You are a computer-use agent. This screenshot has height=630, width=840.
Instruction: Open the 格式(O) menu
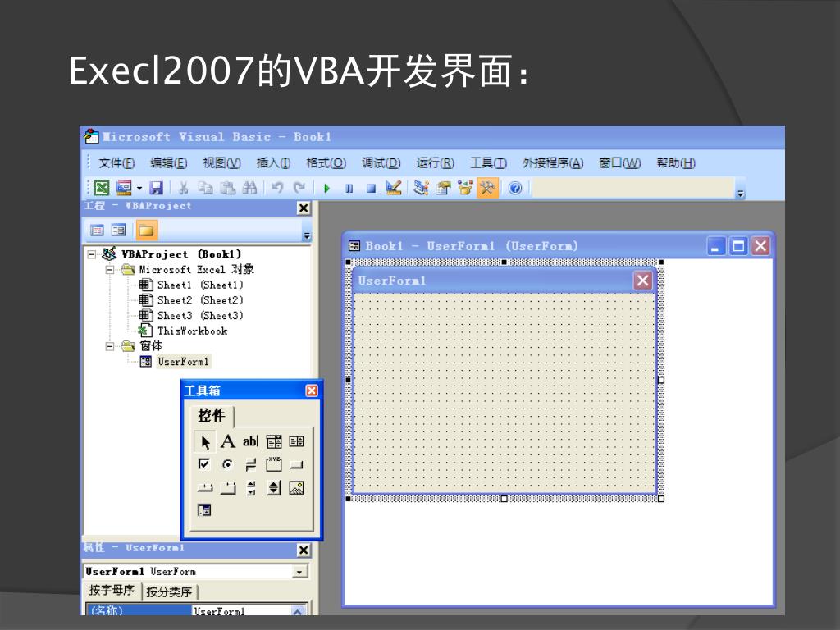[x=326, y=162]
